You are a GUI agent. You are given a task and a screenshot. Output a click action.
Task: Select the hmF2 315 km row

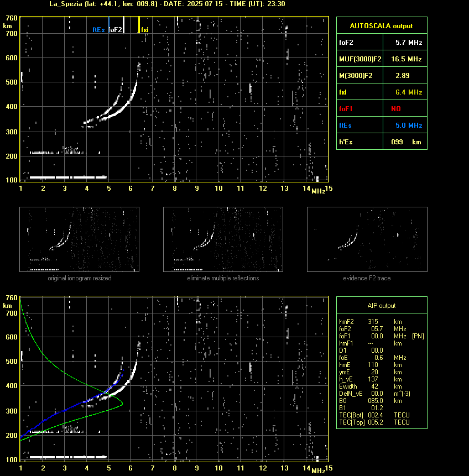(x=371, y=322)
